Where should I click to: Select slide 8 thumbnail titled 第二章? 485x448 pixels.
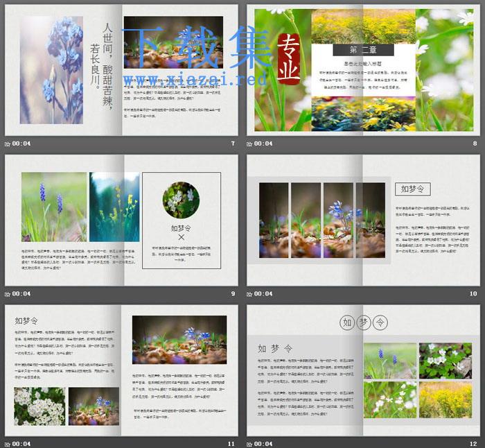point(363,70)
